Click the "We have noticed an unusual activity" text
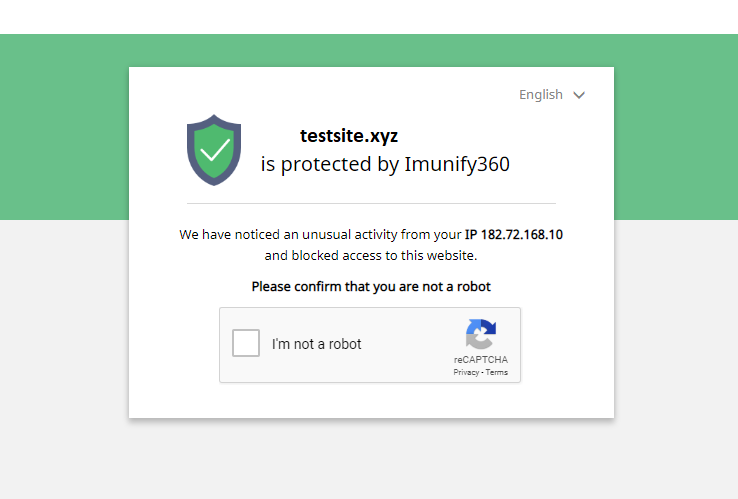738x499 pixels. click(x=320, y=235)
